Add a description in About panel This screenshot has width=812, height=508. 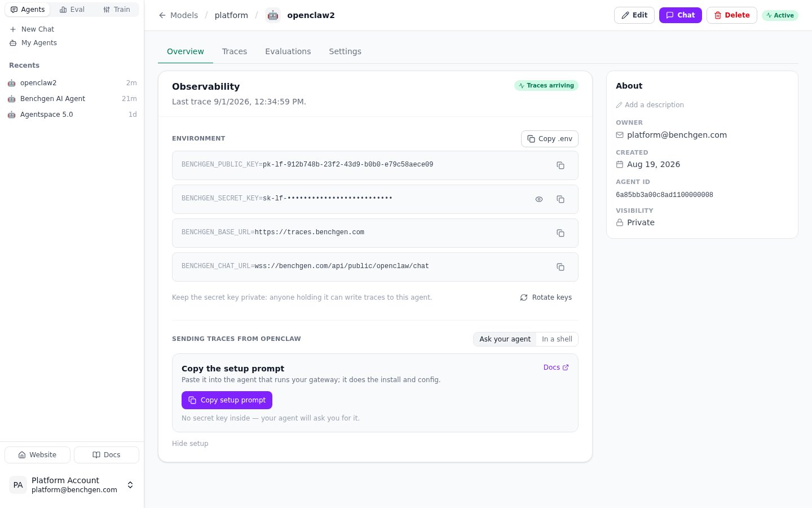pyautogui.click(x=650, y=105)
